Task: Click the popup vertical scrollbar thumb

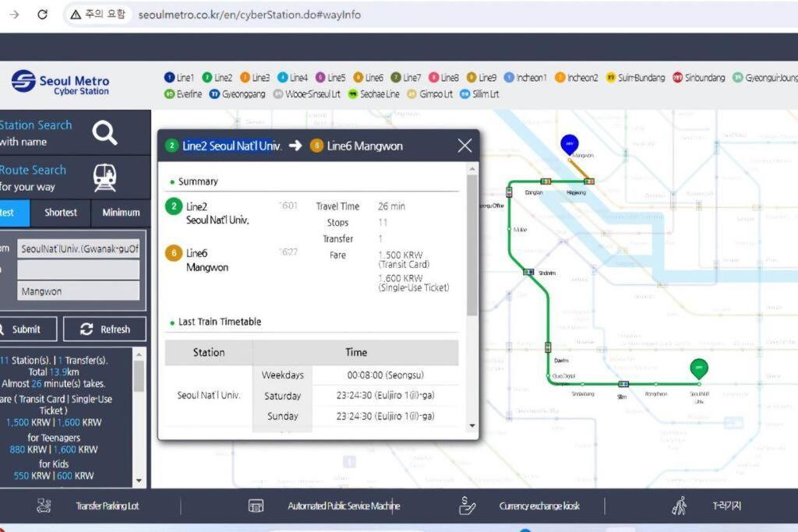Action: 472,245
